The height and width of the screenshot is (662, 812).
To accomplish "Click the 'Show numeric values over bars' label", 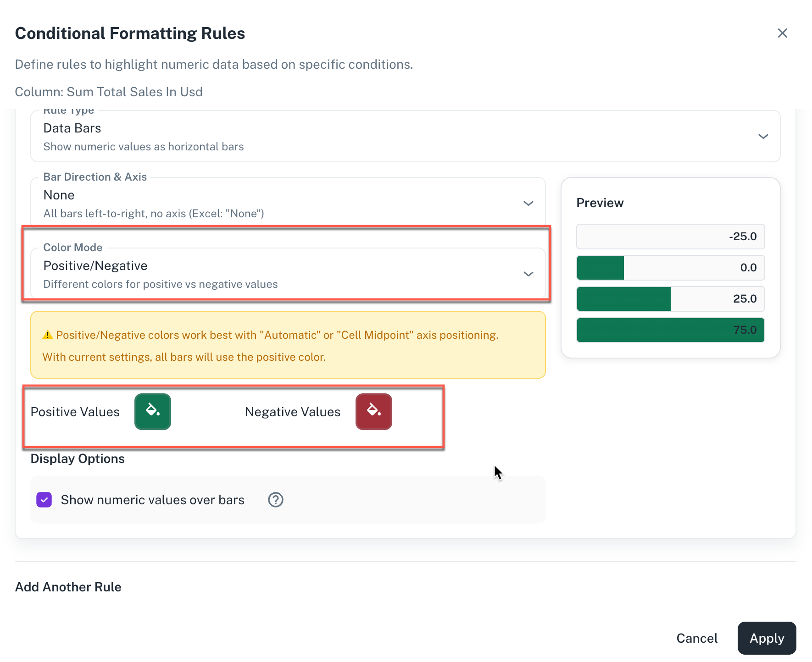I will (x=152, y=500).
